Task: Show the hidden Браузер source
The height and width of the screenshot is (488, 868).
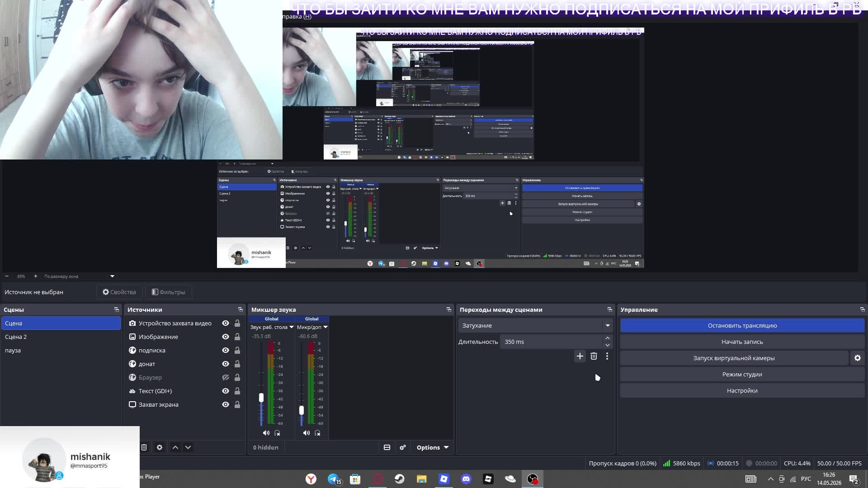Action: [x=225, y=377]
